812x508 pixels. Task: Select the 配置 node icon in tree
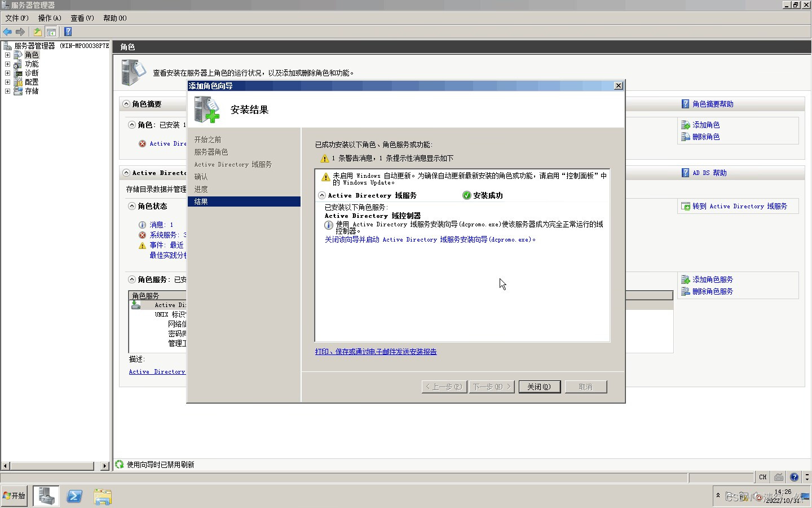[18, 82]
